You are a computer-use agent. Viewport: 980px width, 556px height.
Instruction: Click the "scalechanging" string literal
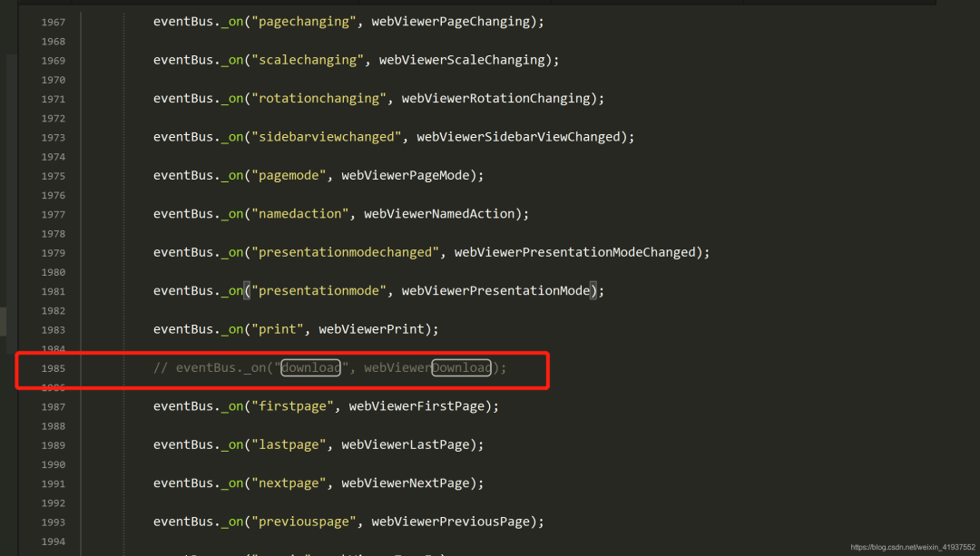pos(308,60)
